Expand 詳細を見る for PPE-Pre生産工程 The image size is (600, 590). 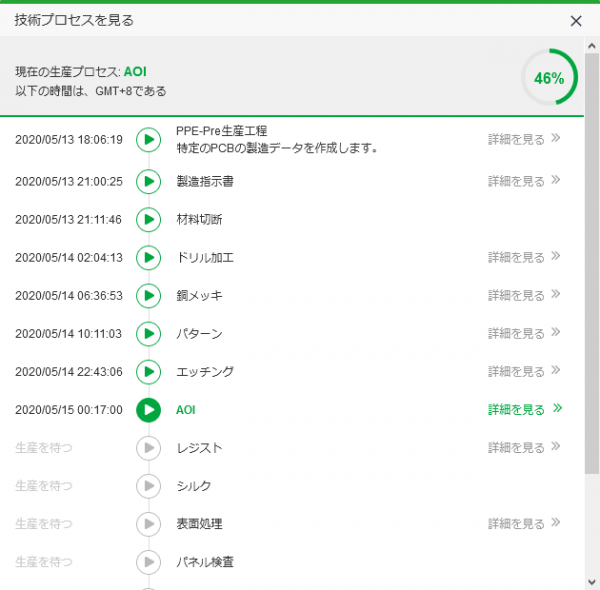[x=524, y=140]
